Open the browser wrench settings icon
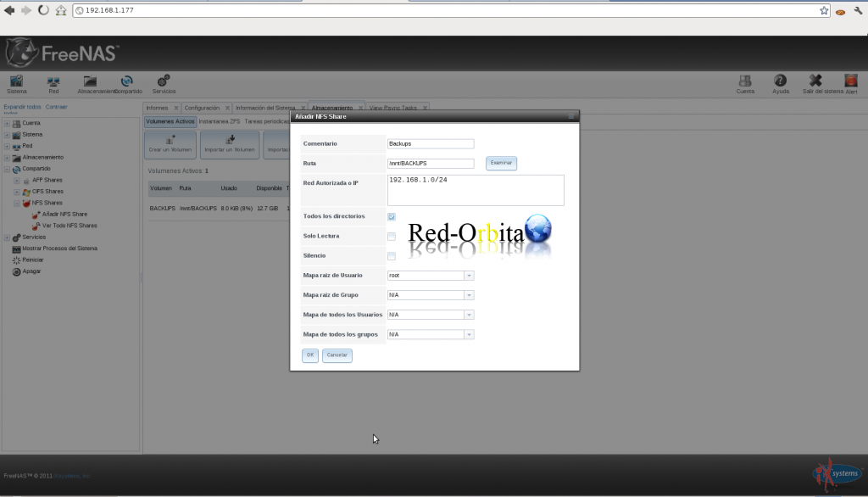This screenshot has width=868, height=497. tap(858, 10)
